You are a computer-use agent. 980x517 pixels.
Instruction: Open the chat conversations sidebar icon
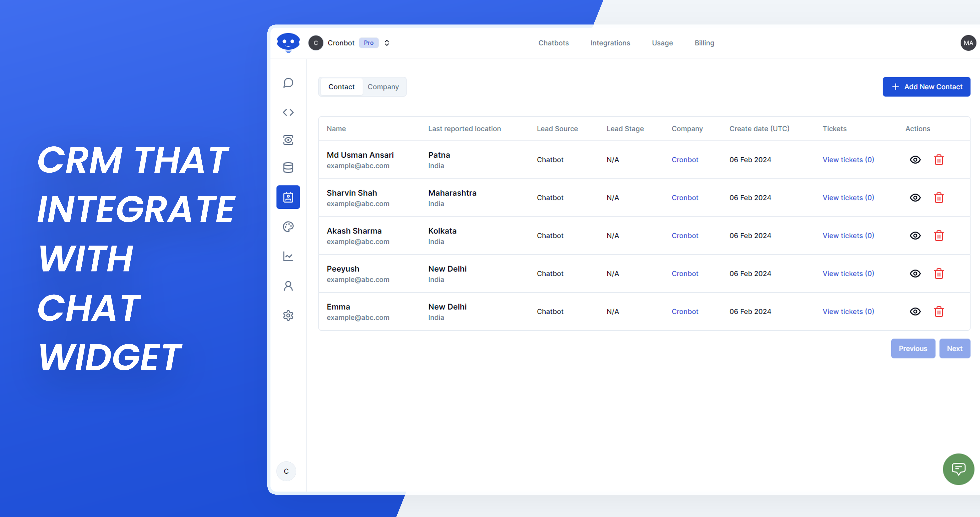point(288,83)
